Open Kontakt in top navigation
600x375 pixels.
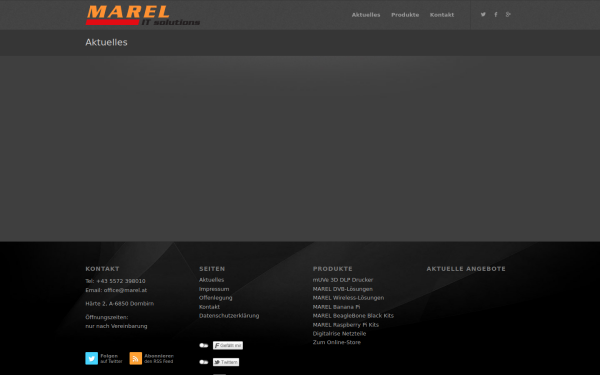442,15
